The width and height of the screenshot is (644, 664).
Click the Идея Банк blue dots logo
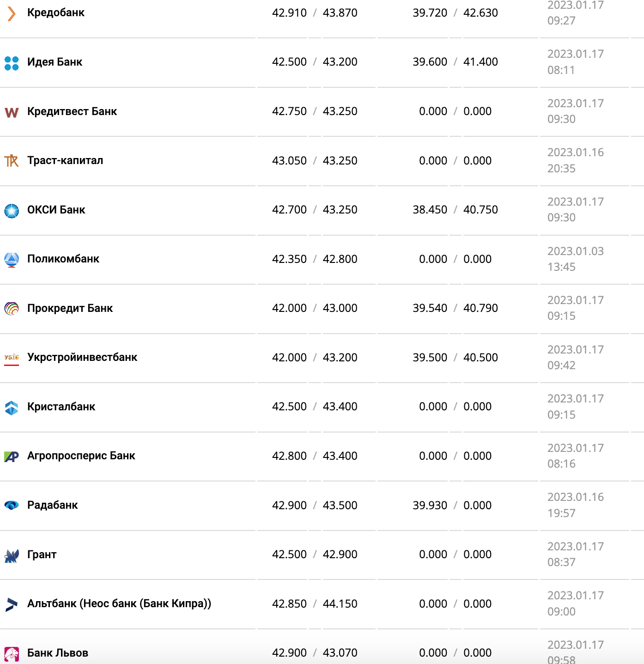pyautogui.click(x=12, y=63)
